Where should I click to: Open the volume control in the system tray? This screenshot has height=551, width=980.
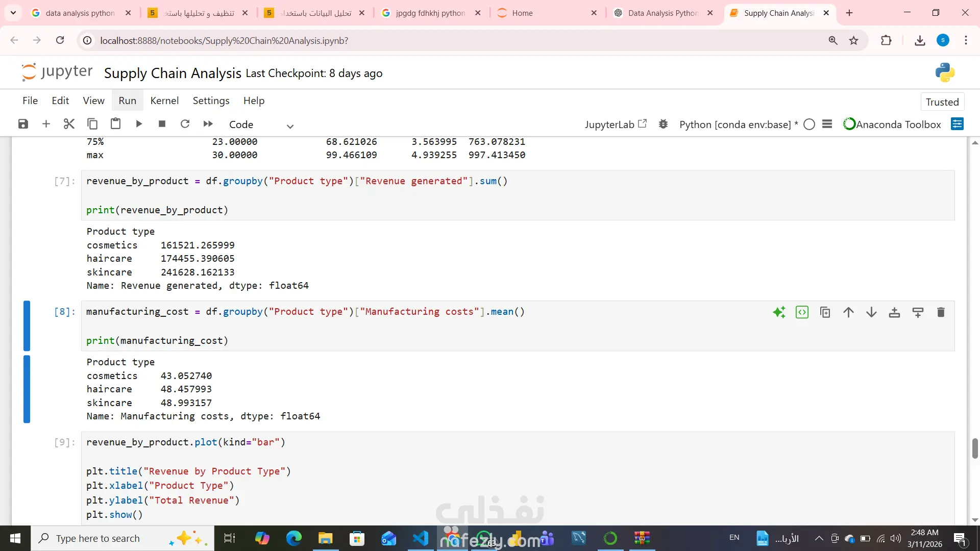(x=896, y=538)
